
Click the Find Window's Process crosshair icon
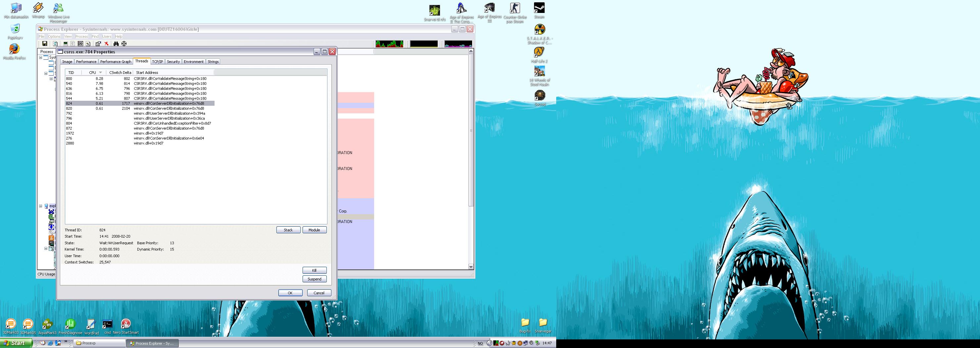[124, 44]
